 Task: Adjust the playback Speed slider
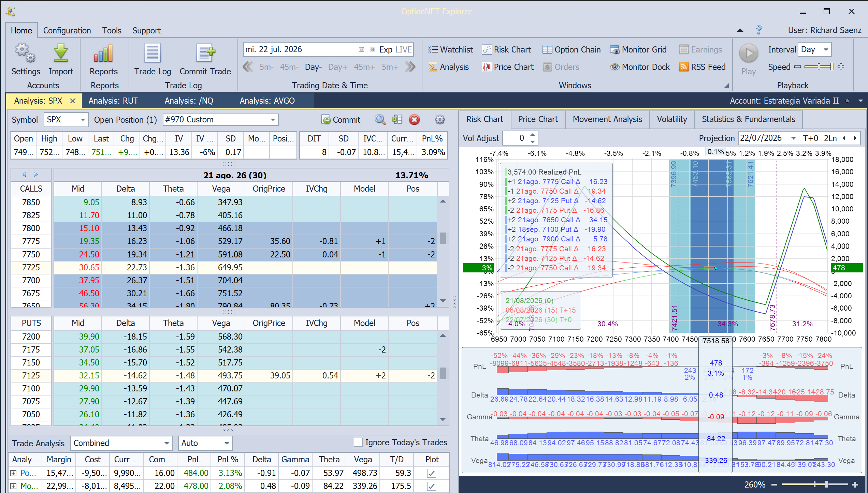(819, 67)
